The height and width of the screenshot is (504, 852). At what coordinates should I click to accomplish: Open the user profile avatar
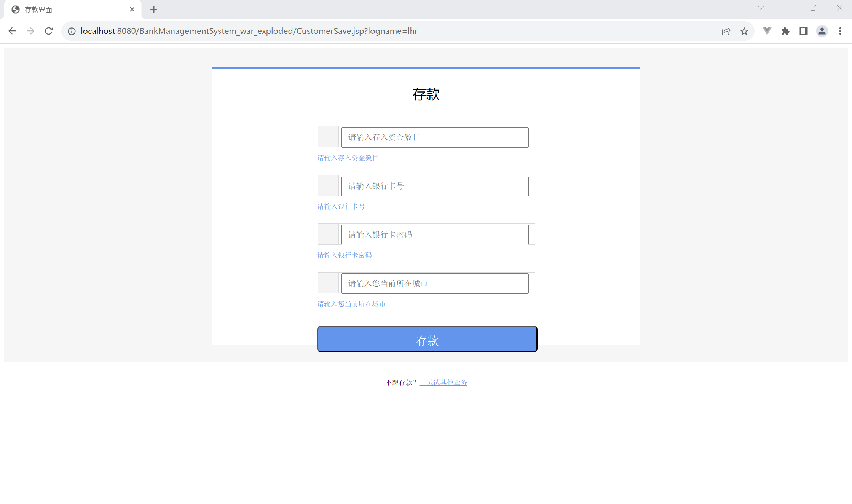click(822, 31)
